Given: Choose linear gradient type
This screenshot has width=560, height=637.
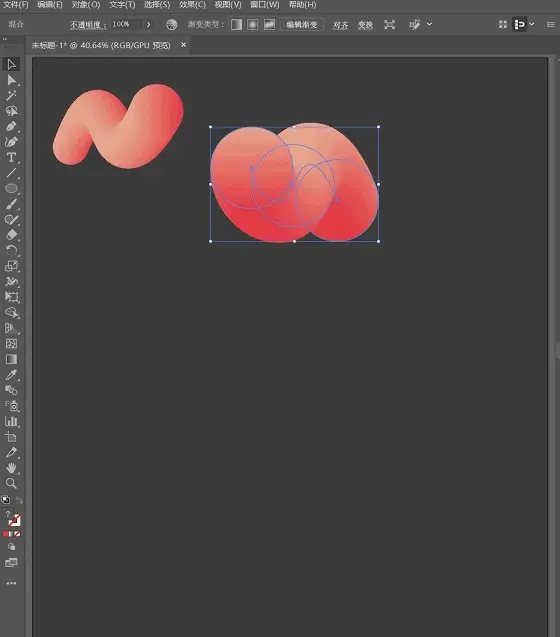Looking at the screenshot, I should click(236, 24).
